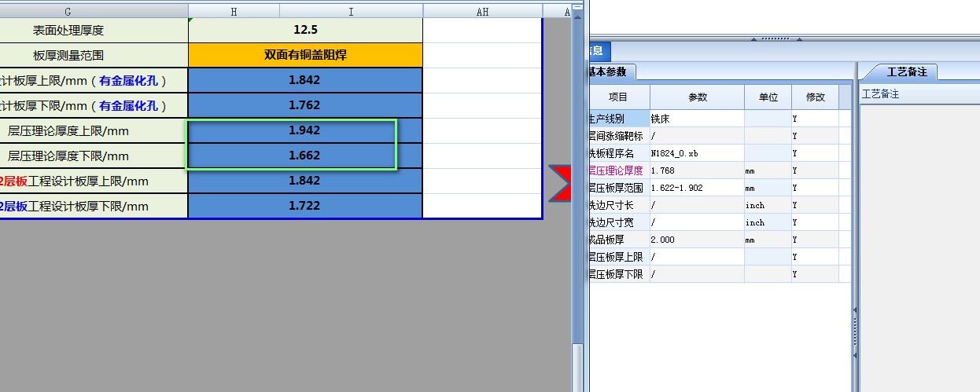Click the 项目 column header
Screen dimensions: 980x392
[619, 97]
